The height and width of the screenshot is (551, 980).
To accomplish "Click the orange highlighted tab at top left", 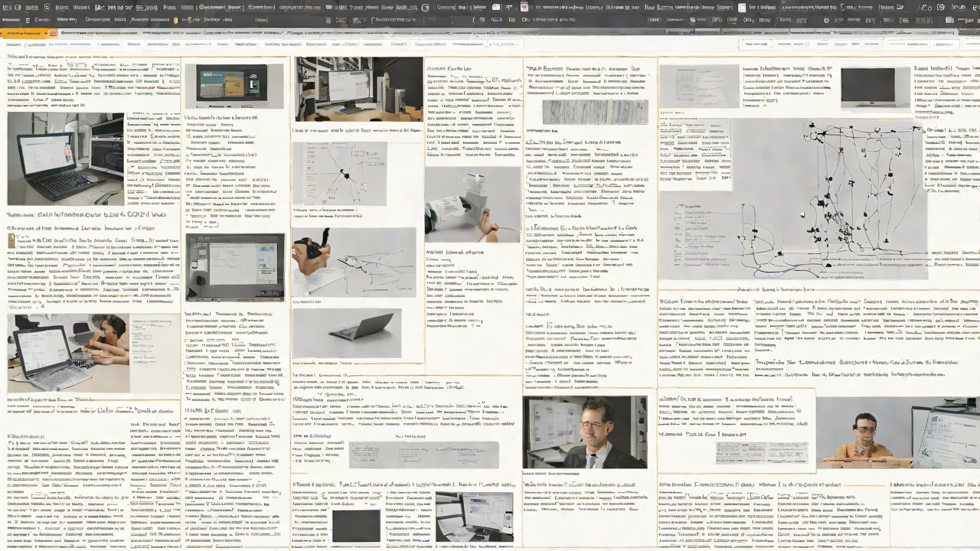I will point(23,34).
